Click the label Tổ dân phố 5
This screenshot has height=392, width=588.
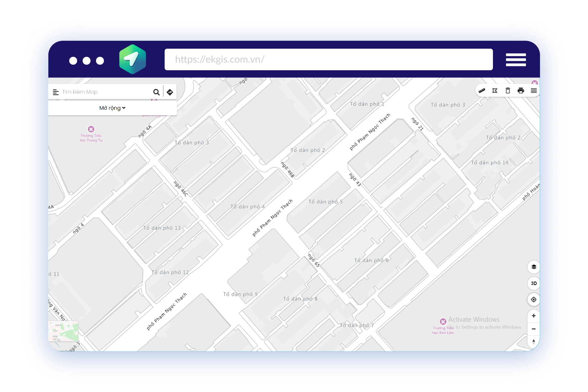click(326, 202)
